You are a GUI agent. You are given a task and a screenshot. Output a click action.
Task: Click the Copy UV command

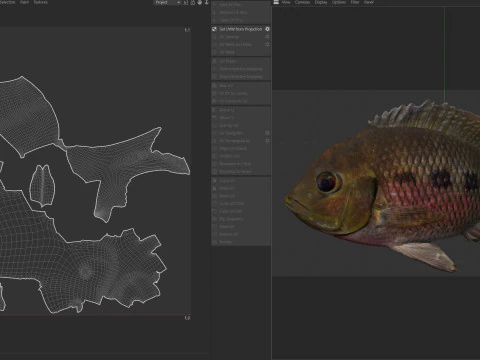tap(241, 181)
